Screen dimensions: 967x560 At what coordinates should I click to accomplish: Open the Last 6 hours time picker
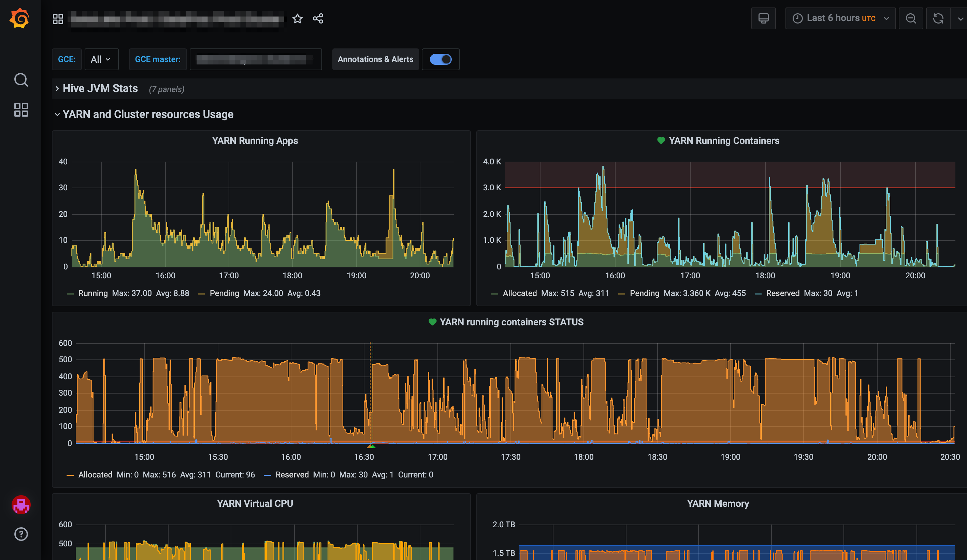pos(840,18)
